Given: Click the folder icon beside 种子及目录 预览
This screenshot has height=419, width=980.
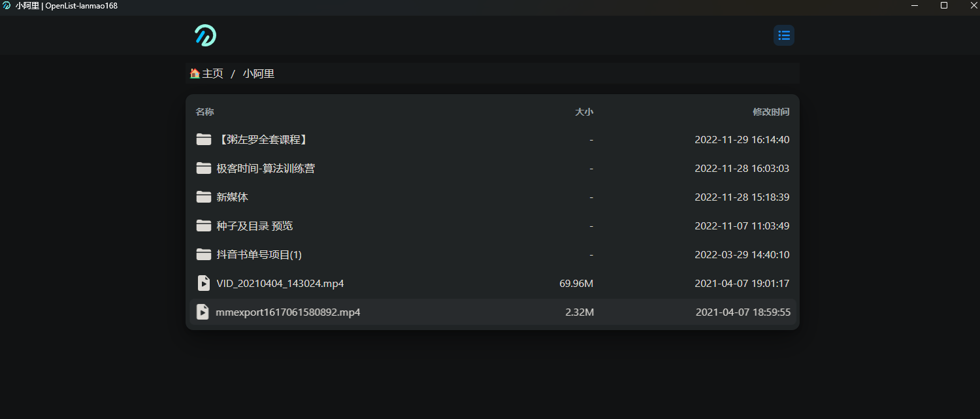Looking at the screenshot, I should click(x=204, y=226).
